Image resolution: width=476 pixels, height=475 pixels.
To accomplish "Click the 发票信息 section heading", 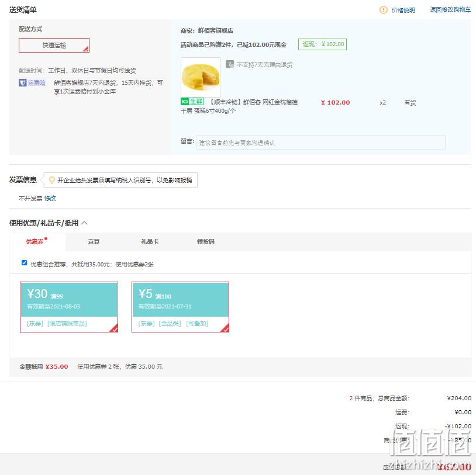I will pyautogui.click(x=23, y=179).
